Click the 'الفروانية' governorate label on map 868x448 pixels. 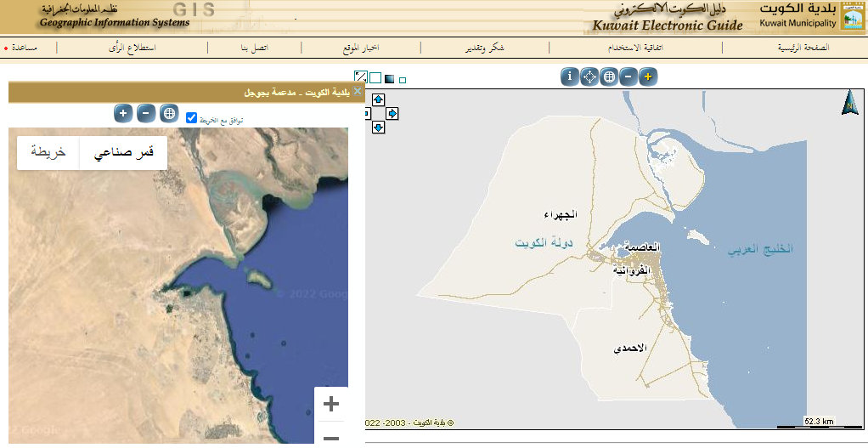click(631, 271)
